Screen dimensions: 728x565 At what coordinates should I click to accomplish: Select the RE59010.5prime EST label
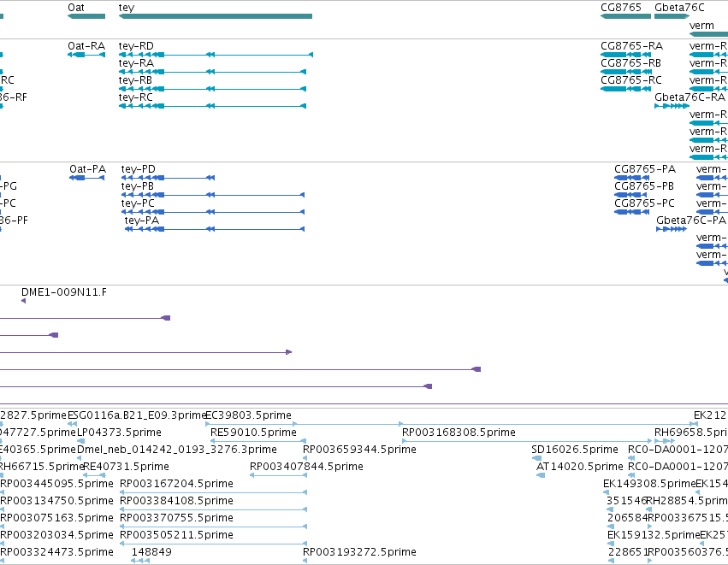(x=253, y=433)
